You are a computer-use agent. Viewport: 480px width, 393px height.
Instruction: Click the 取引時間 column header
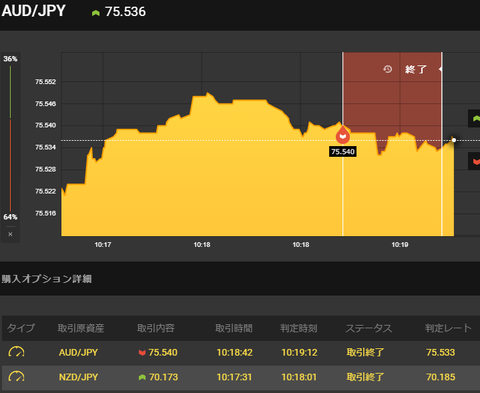pyautogui.click(x=234, y=328)
